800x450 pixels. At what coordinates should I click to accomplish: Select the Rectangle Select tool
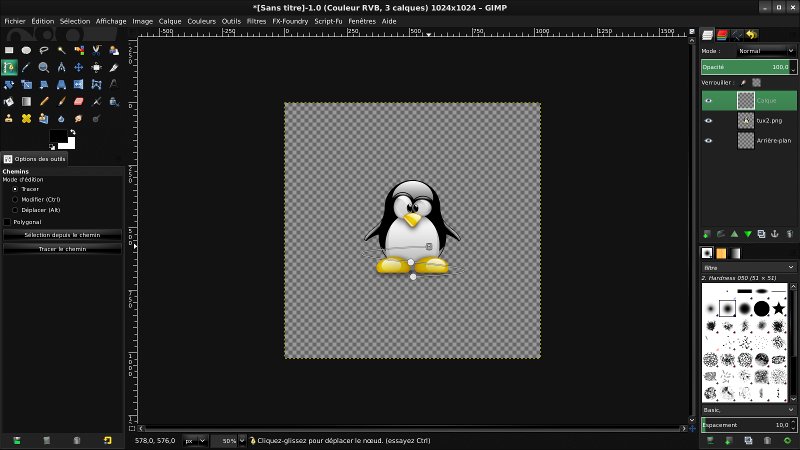(9, 50)
